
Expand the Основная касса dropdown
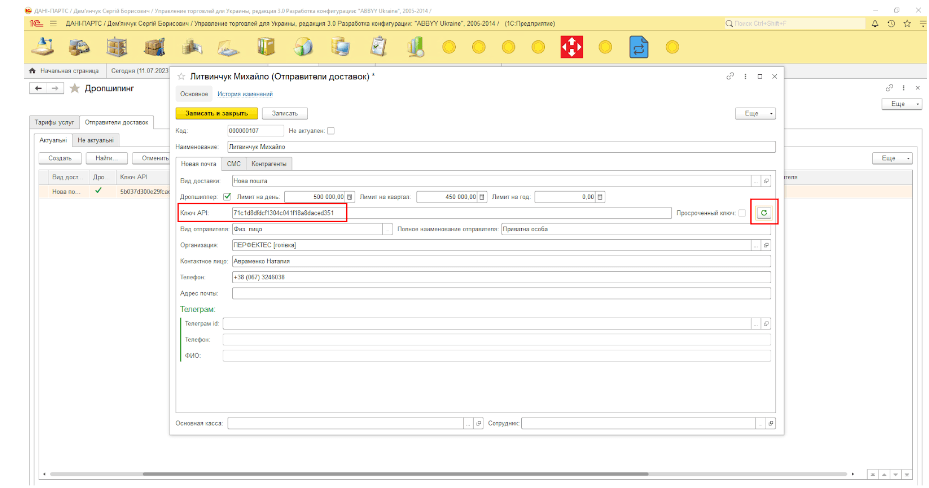coord(466,424)
